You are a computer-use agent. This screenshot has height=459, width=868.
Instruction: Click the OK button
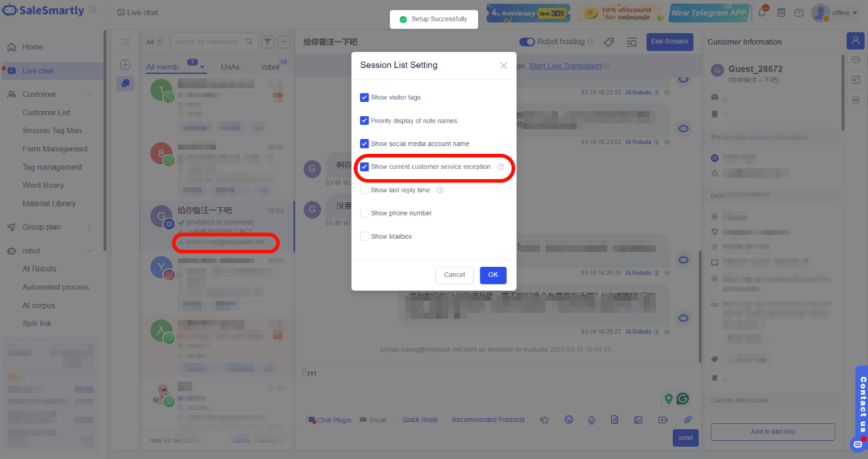[493, 275]
